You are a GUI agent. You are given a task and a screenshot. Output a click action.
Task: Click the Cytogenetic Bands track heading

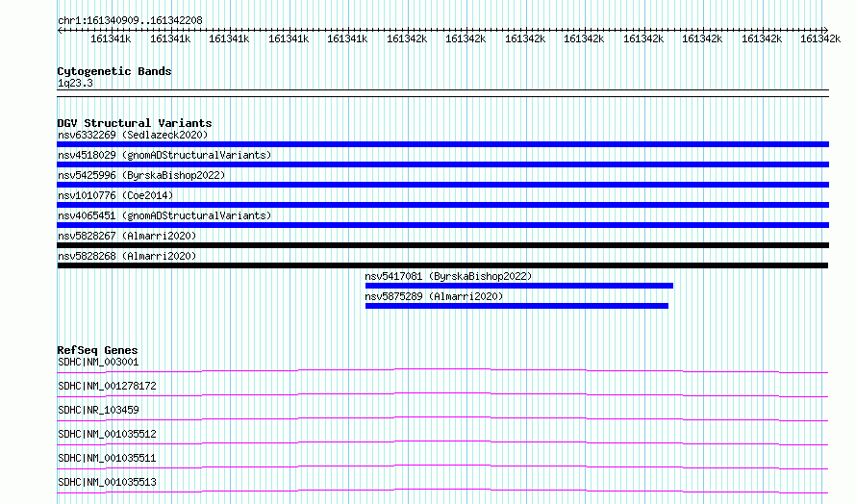tap(114, 71)
